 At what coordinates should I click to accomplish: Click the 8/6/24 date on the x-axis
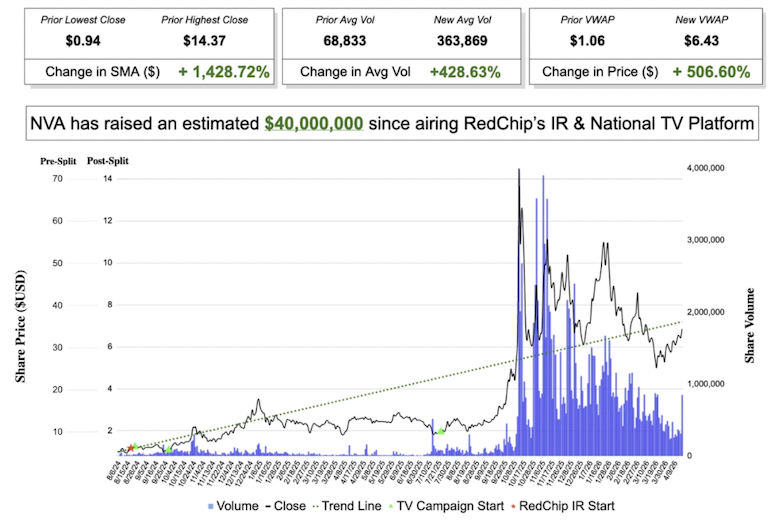click(114, 469)
